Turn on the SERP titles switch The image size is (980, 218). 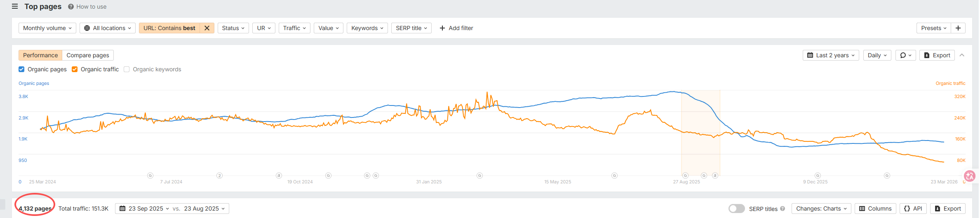coord(736,209)
